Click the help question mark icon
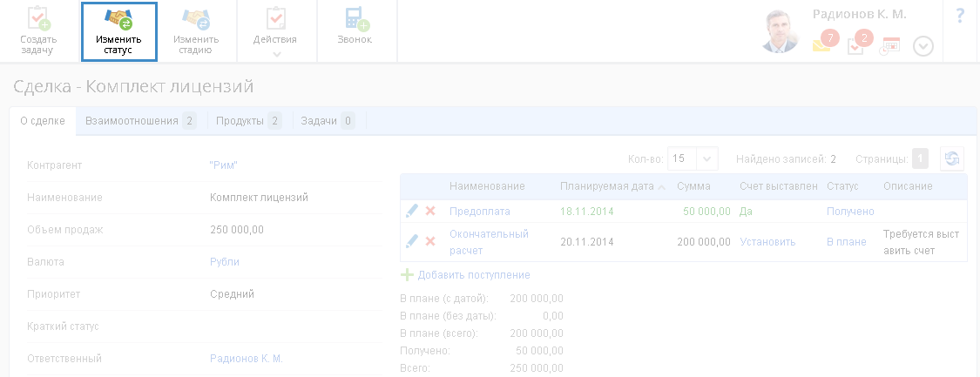 (961, 16)
